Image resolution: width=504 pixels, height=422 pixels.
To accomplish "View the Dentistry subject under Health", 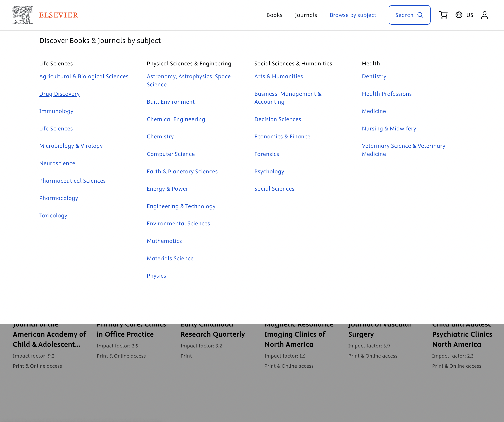I will (374, 76).
